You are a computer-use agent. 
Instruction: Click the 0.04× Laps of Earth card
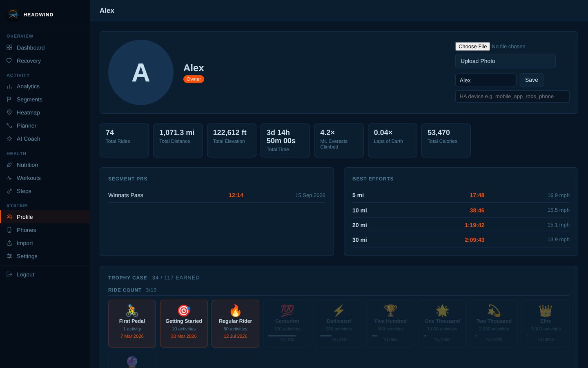click(x=392, y=140)
